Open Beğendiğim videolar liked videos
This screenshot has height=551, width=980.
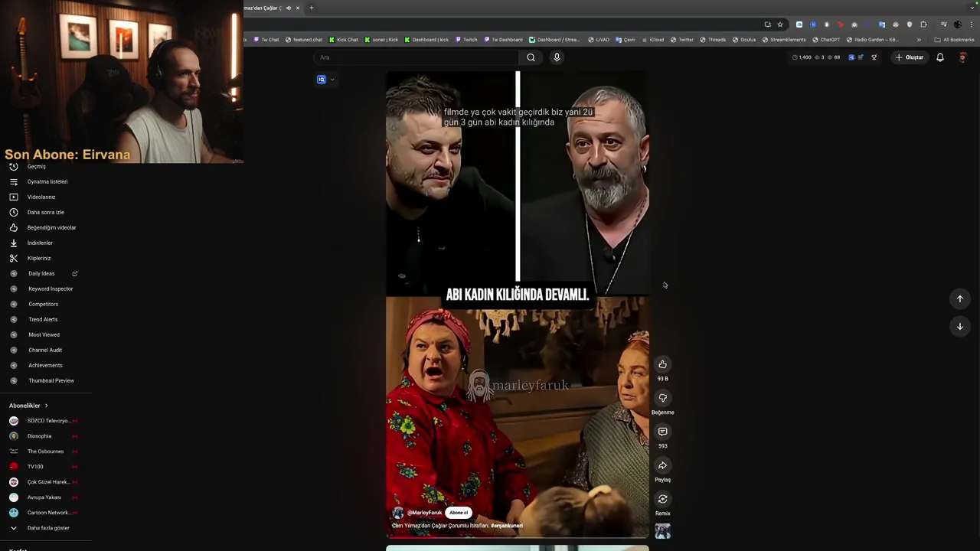point(51,227)
